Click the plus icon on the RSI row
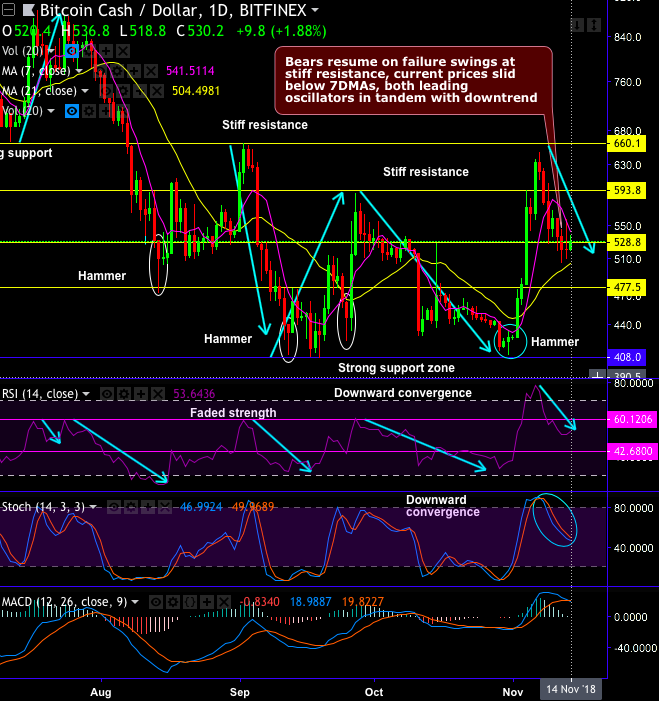 (141, 394)
